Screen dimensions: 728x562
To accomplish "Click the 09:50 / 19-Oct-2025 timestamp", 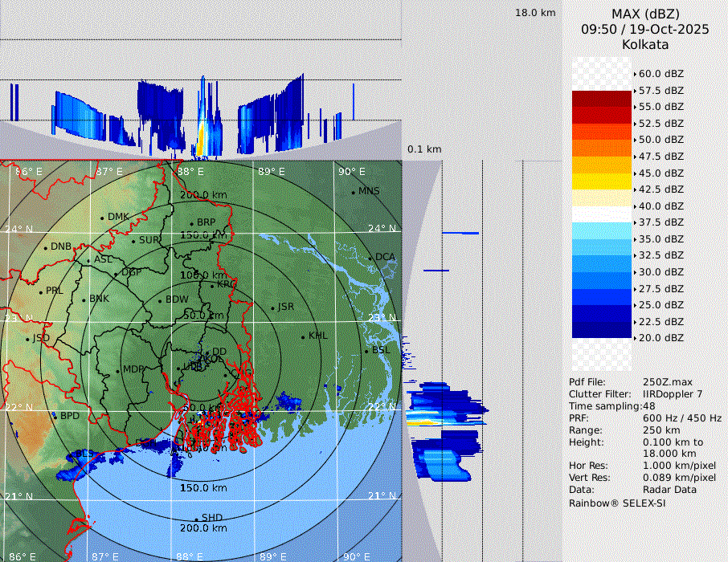I will click(x=644, y=29).
